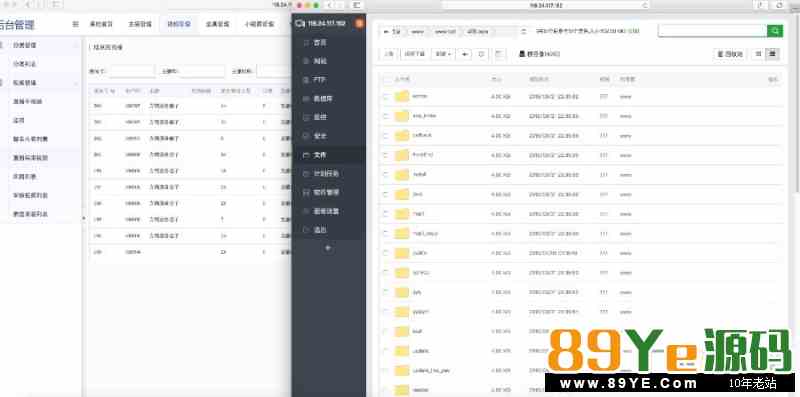Click the www breadcrumb segment
Image resolution: width=800 pixels, height=397 pixels.
417,32
